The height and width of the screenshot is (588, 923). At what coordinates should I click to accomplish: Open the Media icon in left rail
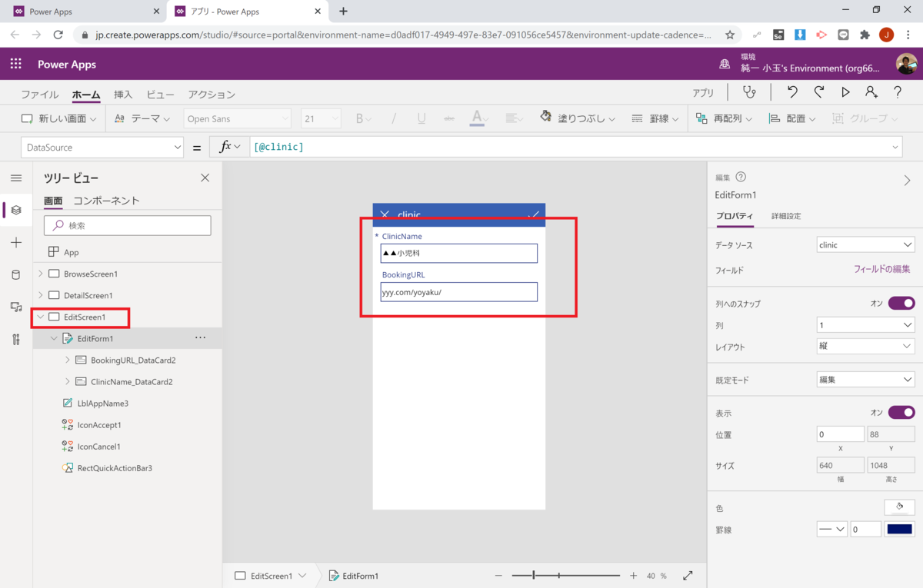click(x=16, y=307)
